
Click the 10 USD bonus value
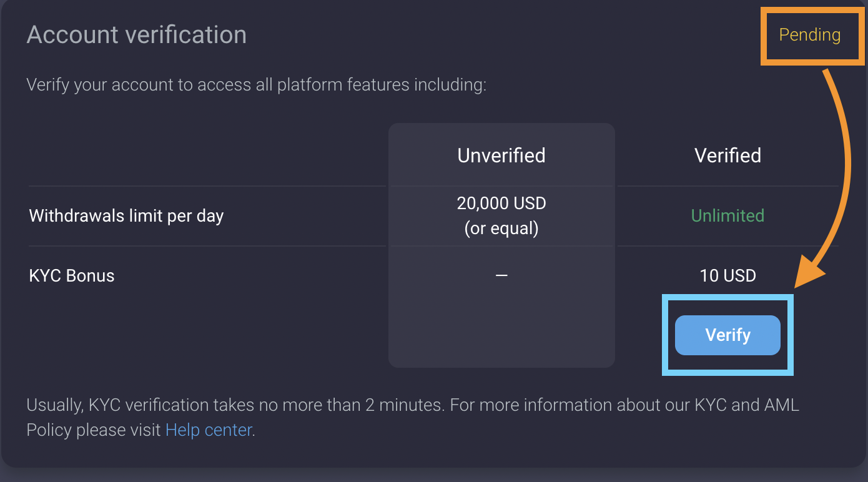coord(727,276)
